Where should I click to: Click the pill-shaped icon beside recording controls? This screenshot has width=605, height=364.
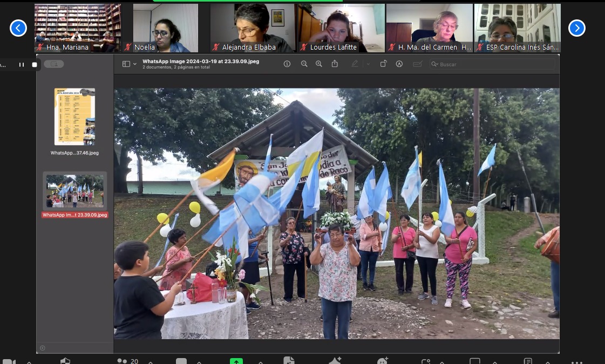(53, 64)
